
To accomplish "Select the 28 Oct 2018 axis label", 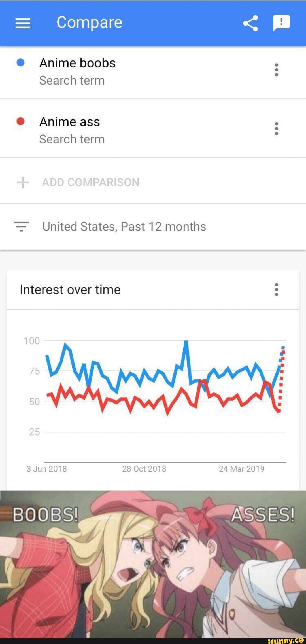I will pos(144,469).
